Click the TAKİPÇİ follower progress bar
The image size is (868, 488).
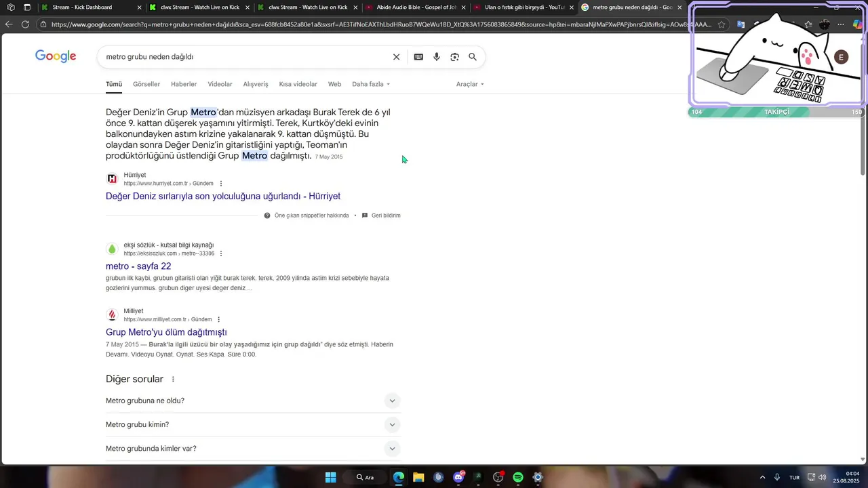(x=776, y=112)
